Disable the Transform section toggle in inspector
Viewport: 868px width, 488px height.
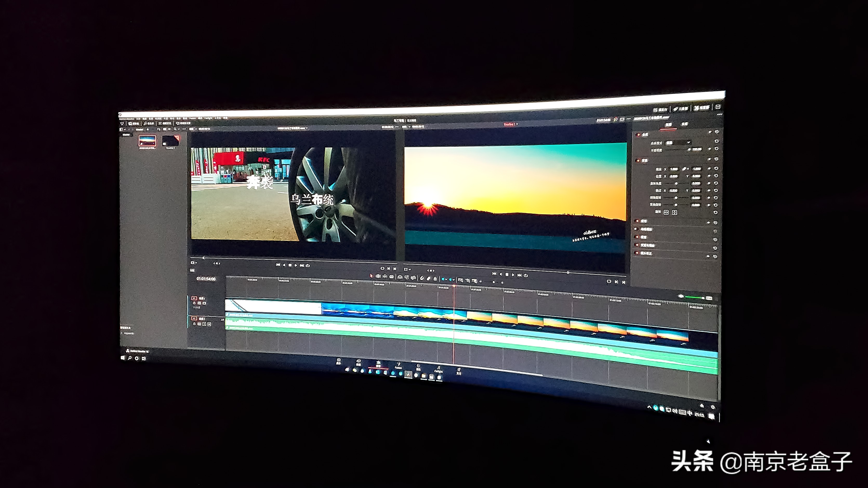[x=638, y=161]
